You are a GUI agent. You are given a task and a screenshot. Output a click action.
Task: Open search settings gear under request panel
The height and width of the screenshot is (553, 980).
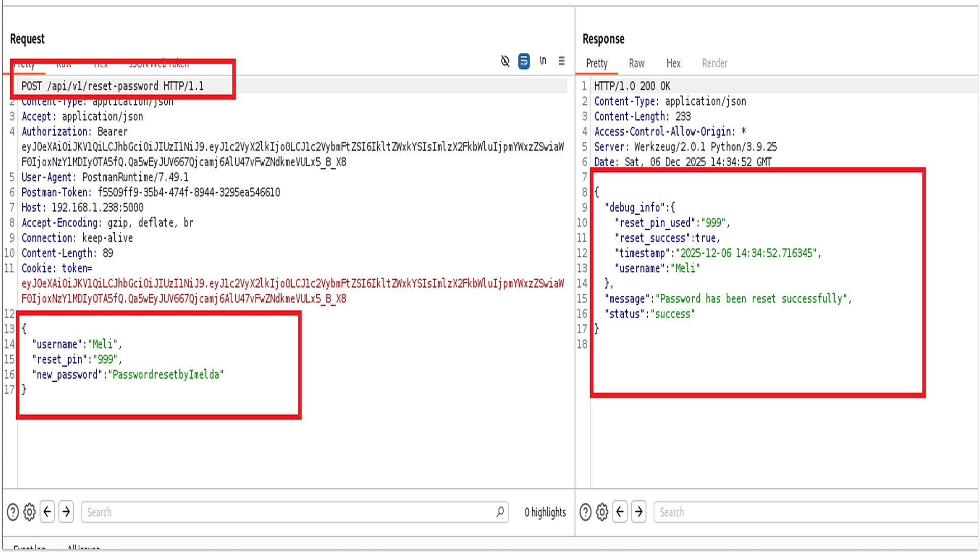tap(29, 512)
